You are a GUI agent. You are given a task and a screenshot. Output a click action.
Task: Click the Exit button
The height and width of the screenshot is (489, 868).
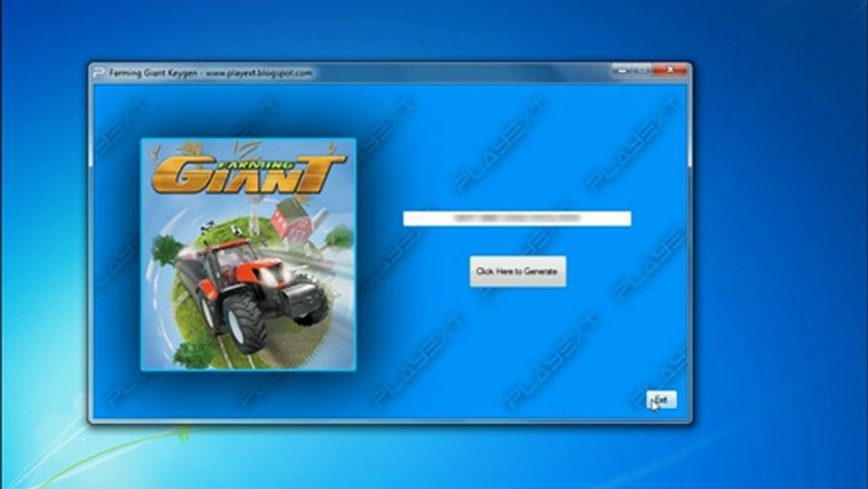(x=661, y=400)
